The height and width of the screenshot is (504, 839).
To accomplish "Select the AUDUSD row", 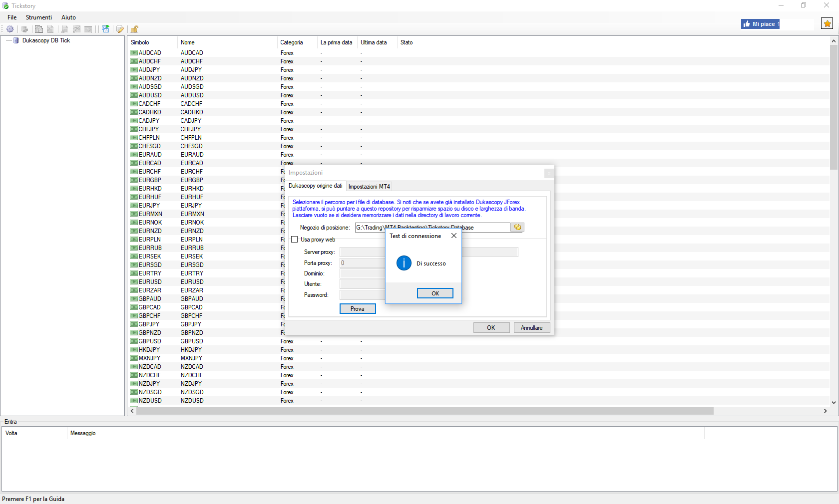I will coord(478,95).
